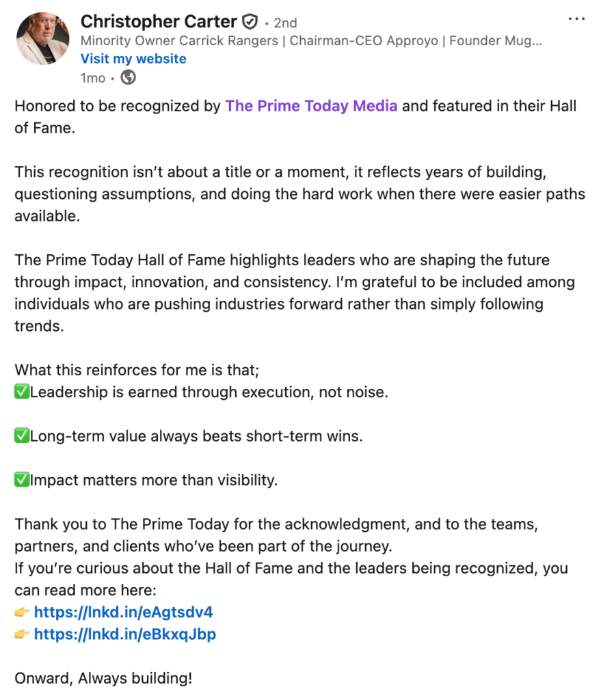601x700 pixels.
Task: Click the "1mo" post timestamp
Action: point(93,78)
